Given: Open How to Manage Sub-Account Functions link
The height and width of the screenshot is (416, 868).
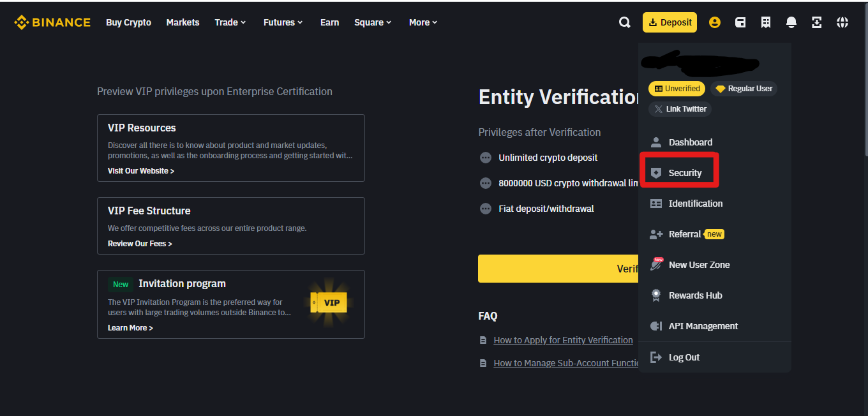Looking at the screenshot, I should pyautogui.click(x=566, y=364).
